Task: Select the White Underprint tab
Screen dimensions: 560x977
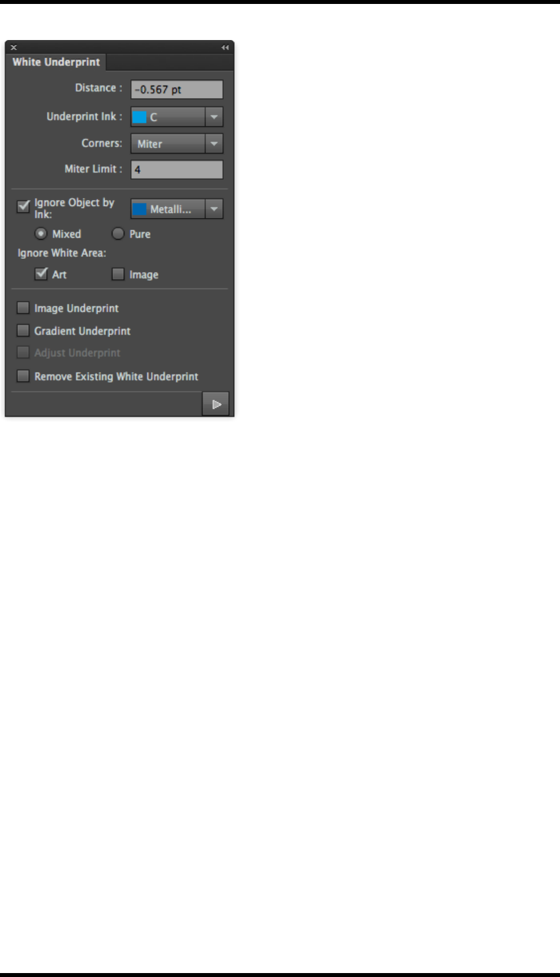Action: pos(57,63)
